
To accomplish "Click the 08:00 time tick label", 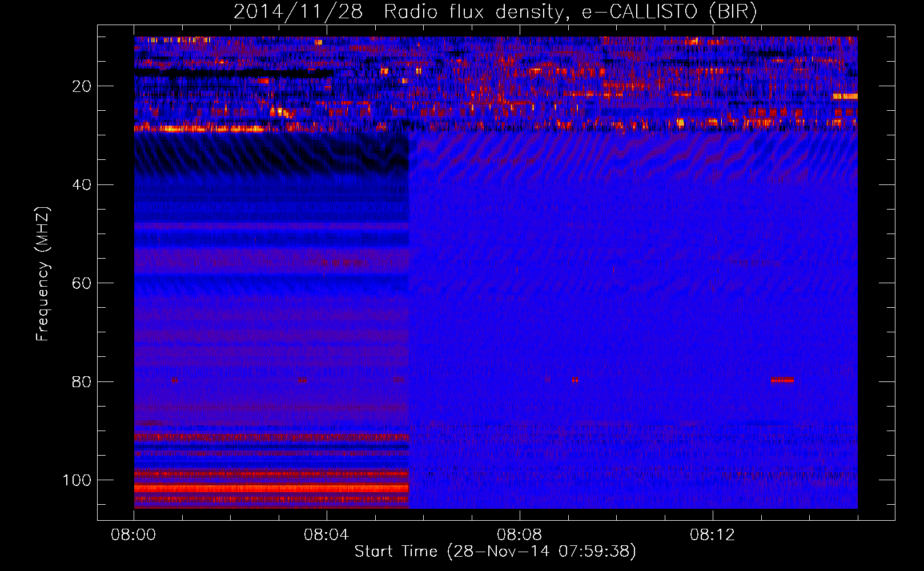I will point(134,535).
